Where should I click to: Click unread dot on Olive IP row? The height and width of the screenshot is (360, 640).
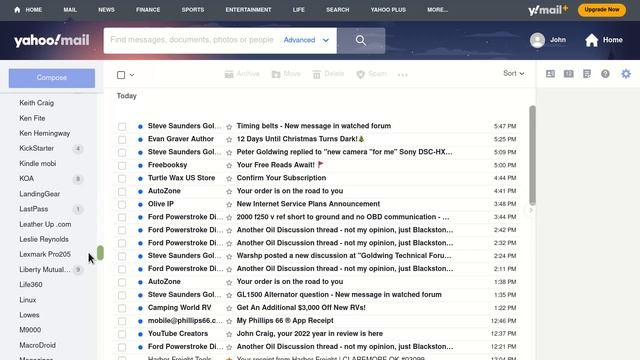pyautogui.click(x=140, y=204)
